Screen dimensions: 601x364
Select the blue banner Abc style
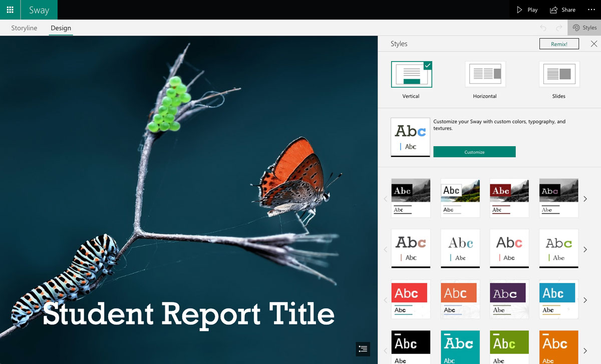pos(559,299)
